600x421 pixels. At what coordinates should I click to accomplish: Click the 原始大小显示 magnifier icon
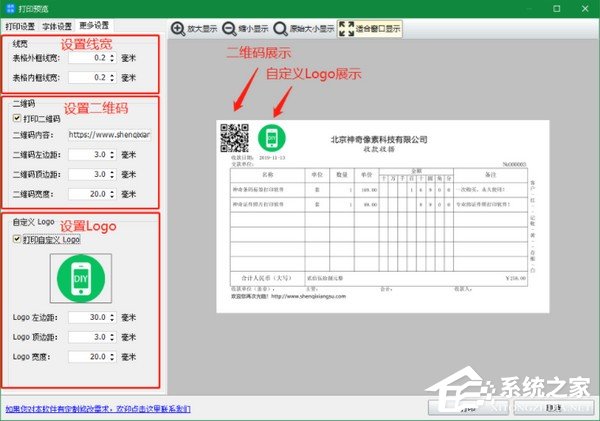point(279,29)
